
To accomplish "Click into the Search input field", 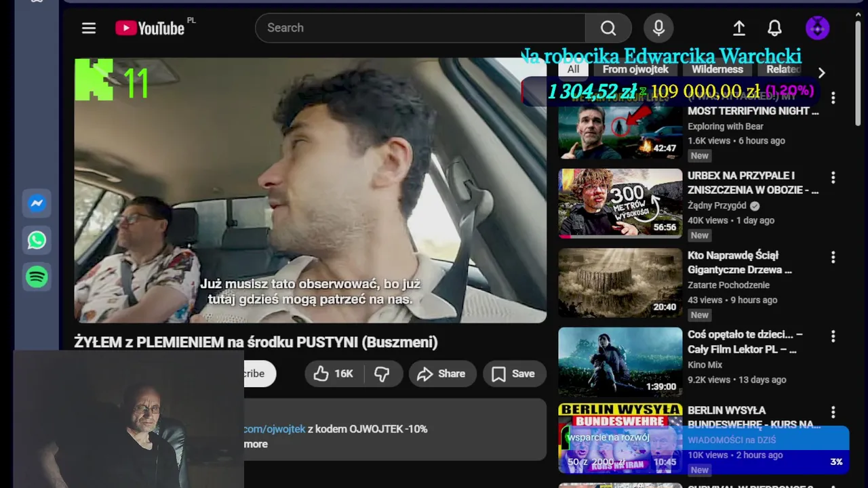I will click(420, 28).
